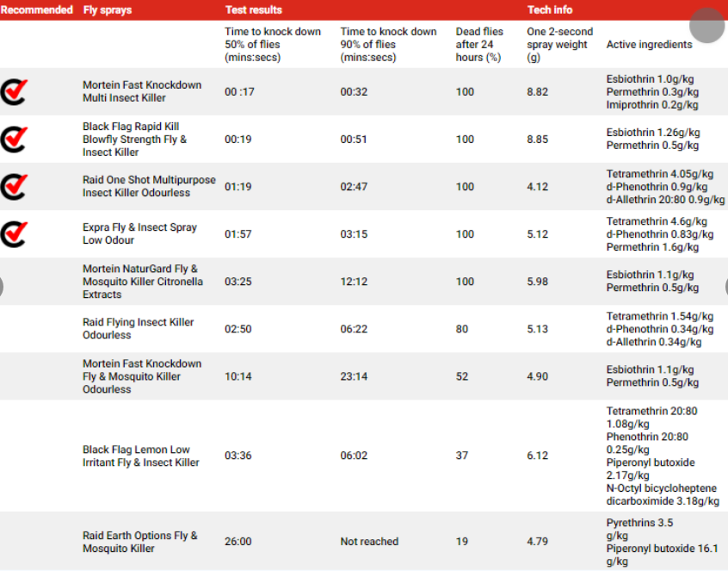Click the 90% knockdown value "23:14"

(354, 375)
